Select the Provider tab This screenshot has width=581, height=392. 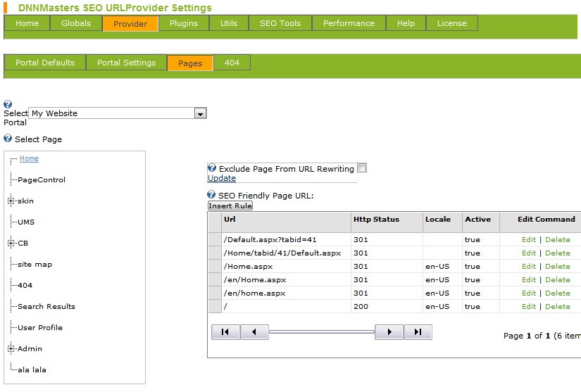[x=130, y=24]
